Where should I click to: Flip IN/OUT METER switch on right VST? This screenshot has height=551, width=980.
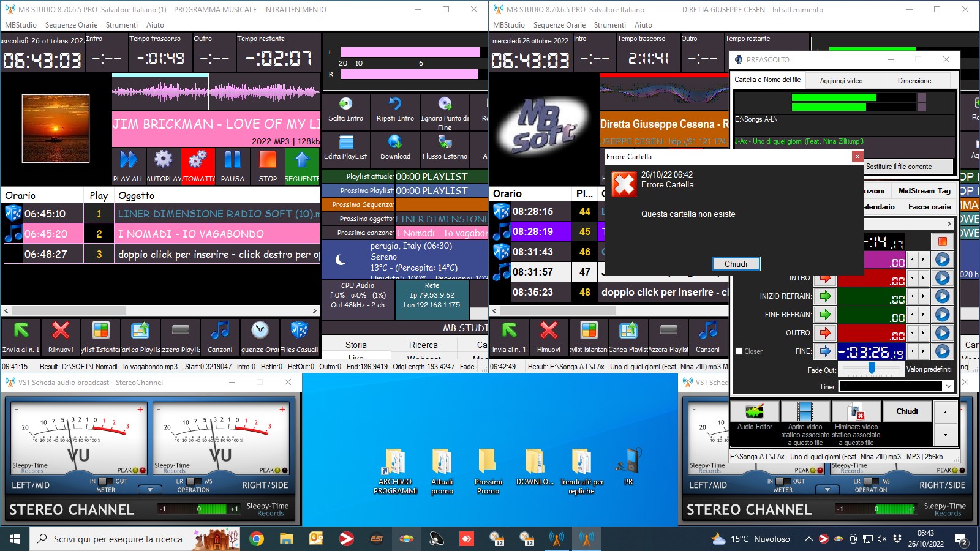pos(783,481)
